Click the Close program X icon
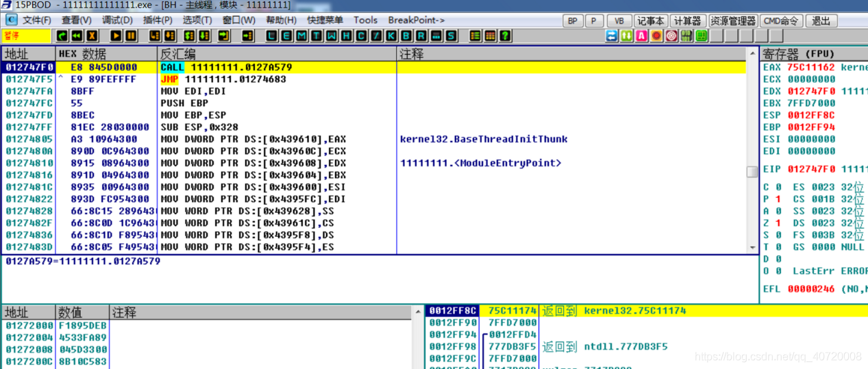This screenshot has width=868, height=369. pos(92,36)
